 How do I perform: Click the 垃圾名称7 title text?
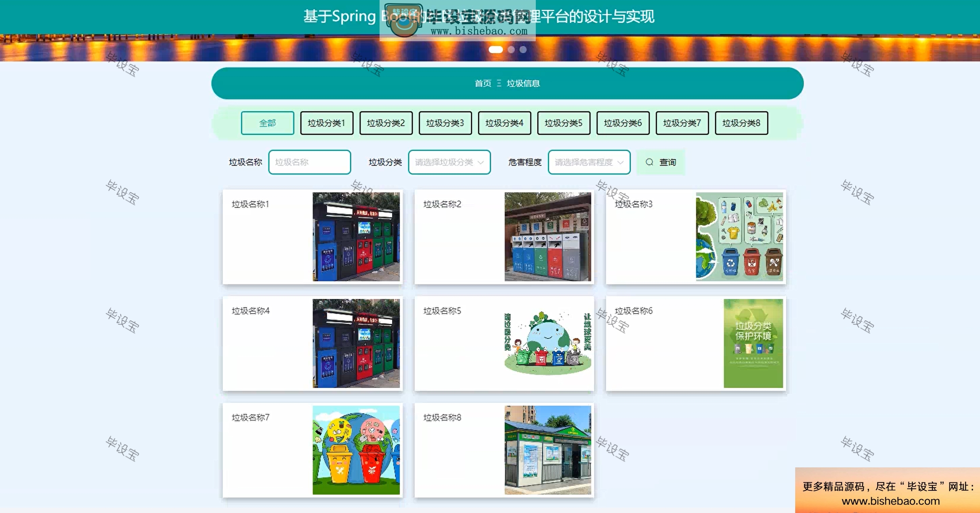pos(250,417)
